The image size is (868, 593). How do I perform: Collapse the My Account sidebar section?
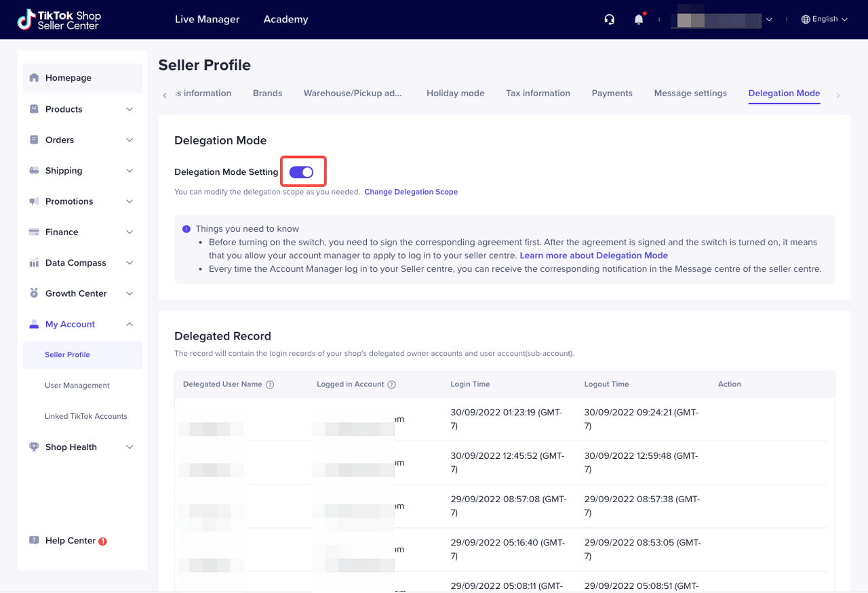click(x=130, y=325)
